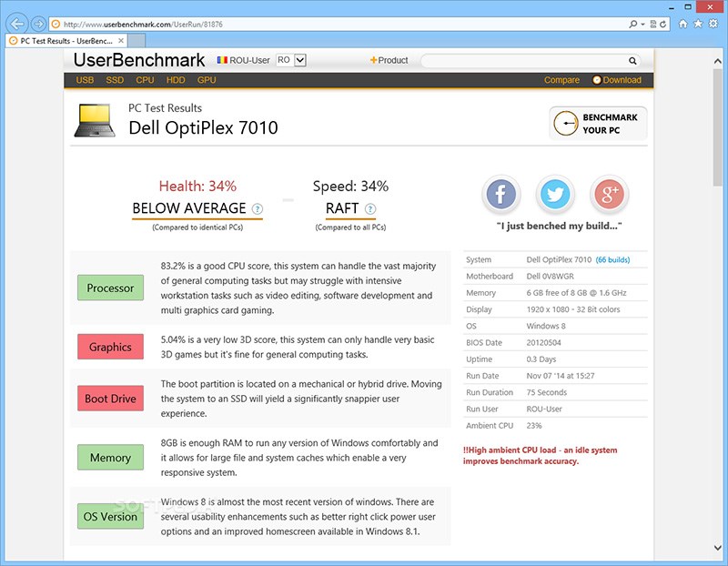Viewport: 728px width, 566px height.
Task: Click the search magnifier icon in site search
Action: pos(633,61)
